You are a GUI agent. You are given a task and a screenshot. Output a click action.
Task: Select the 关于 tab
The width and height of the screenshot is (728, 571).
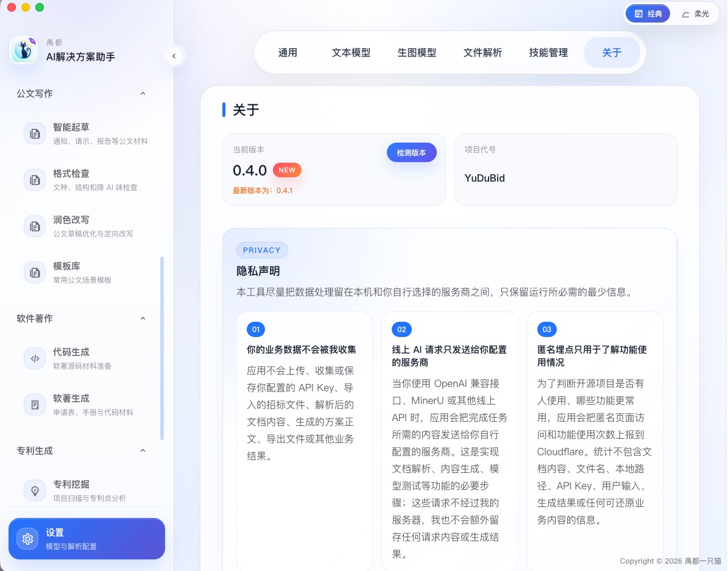tap(612, 52)
